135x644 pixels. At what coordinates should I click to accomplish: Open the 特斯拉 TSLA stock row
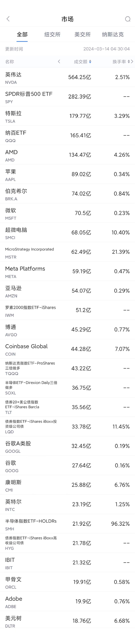pos(67,116)
